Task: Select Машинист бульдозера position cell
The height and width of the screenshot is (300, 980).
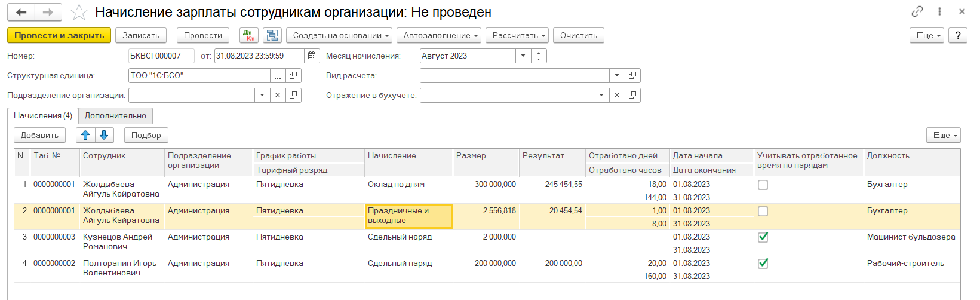Action: [911, 237]
